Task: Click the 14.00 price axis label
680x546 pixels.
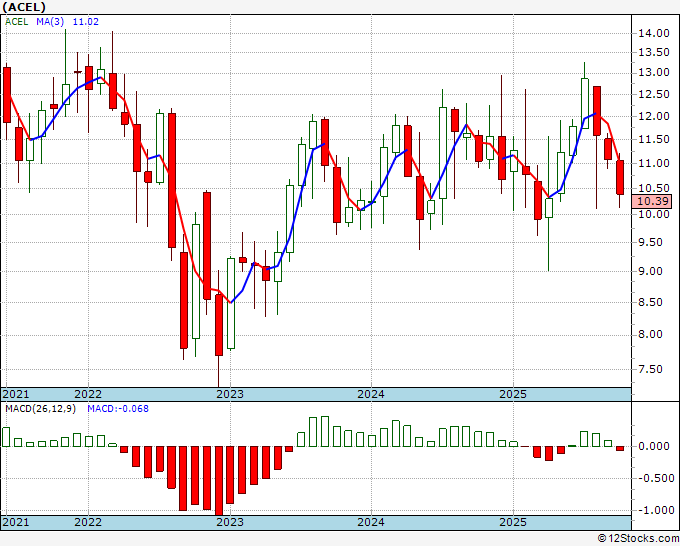Action: (x=654, y=33)
